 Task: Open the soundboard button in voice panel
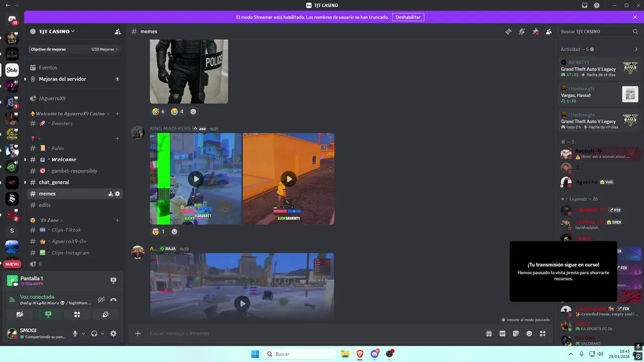click(106, 314)
